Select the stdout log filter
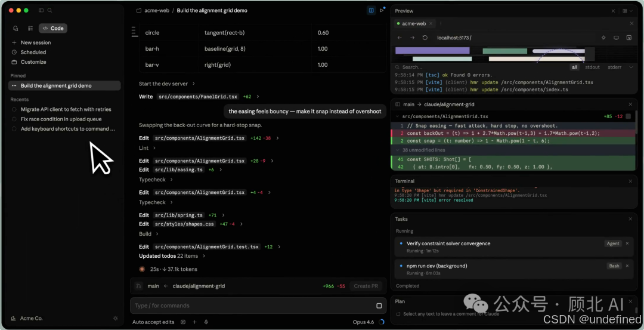 592,67
